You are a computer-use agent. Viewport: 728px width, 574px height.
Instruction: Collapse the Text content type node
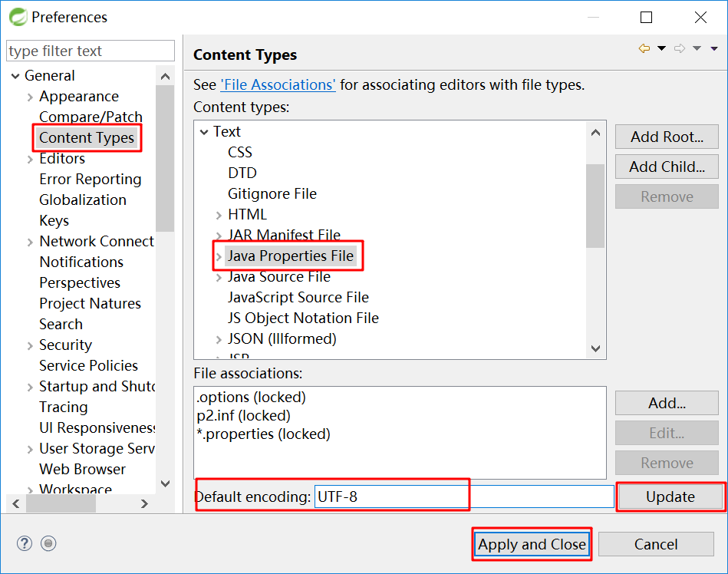click(204, 132)
